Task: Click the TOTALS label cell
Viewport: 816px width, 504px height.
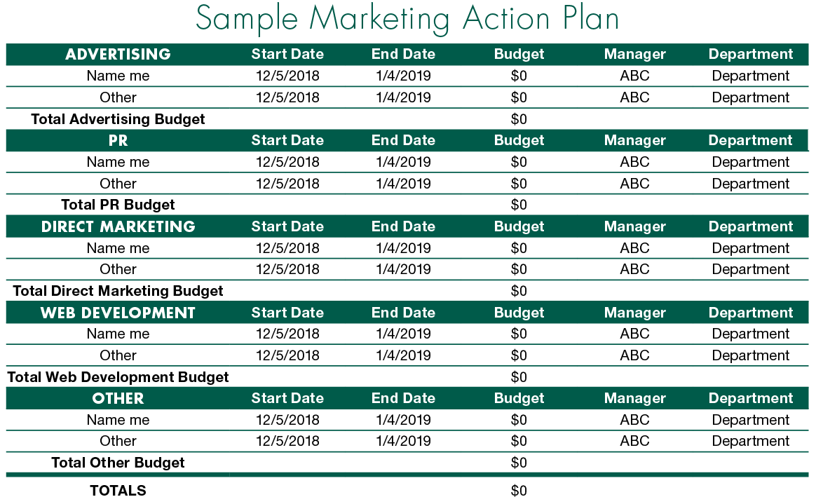Action: (x=118, y=491)
